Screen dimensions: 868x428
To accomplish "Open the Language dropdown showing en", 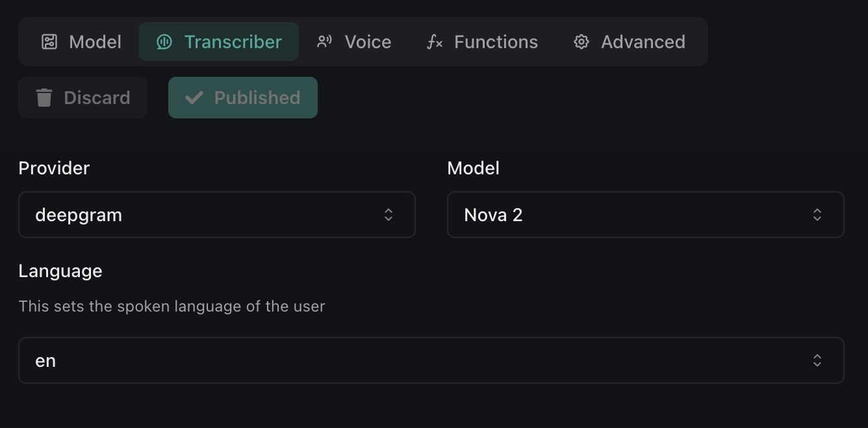I will pyautogui.click(x=431, y=360).
